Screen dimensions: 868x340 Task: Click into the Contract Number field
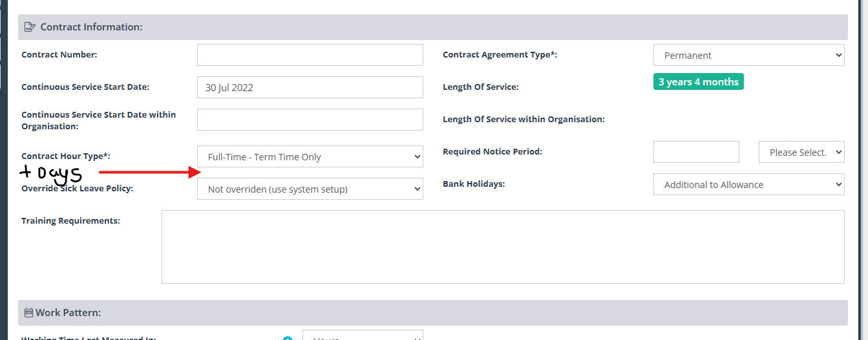pyautogui.click(x=310, y=55)
